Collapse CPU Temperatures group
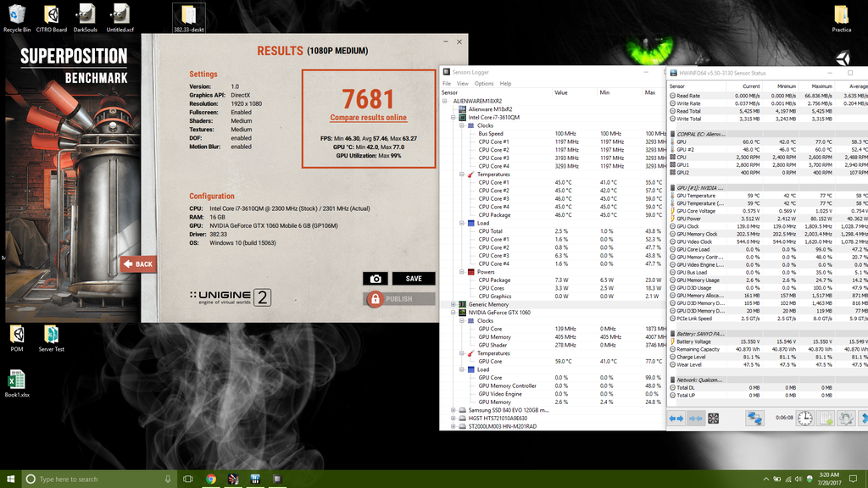This screenshot has height=488, width=868. pos(462,175)
